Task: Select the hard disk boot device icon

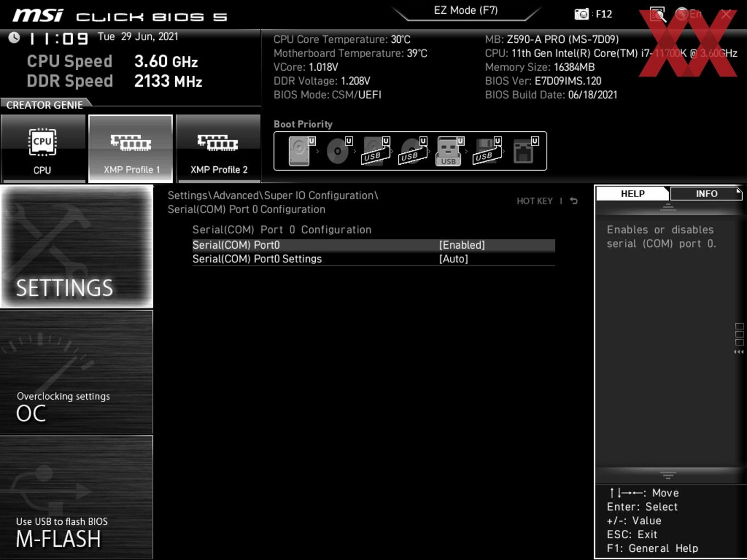Action: [x=300, y=151]
